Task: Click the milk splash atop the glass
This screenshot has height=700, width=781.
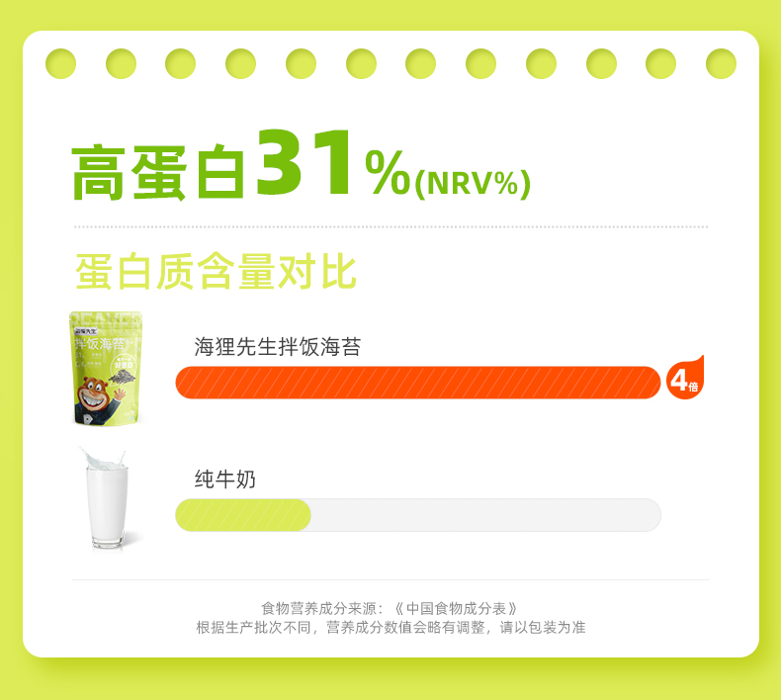Action: 105,458
